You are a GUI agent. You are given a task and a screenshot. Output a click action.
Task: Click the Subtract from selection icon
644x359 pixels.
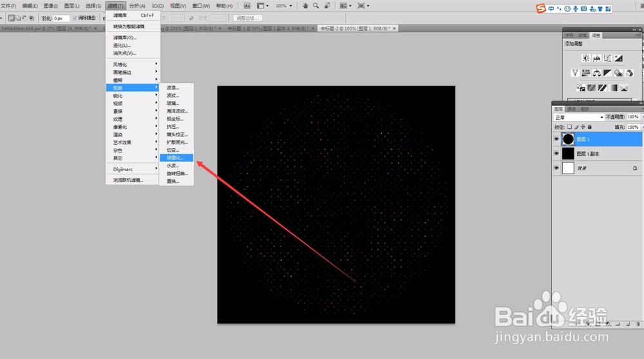click(24, 18)
